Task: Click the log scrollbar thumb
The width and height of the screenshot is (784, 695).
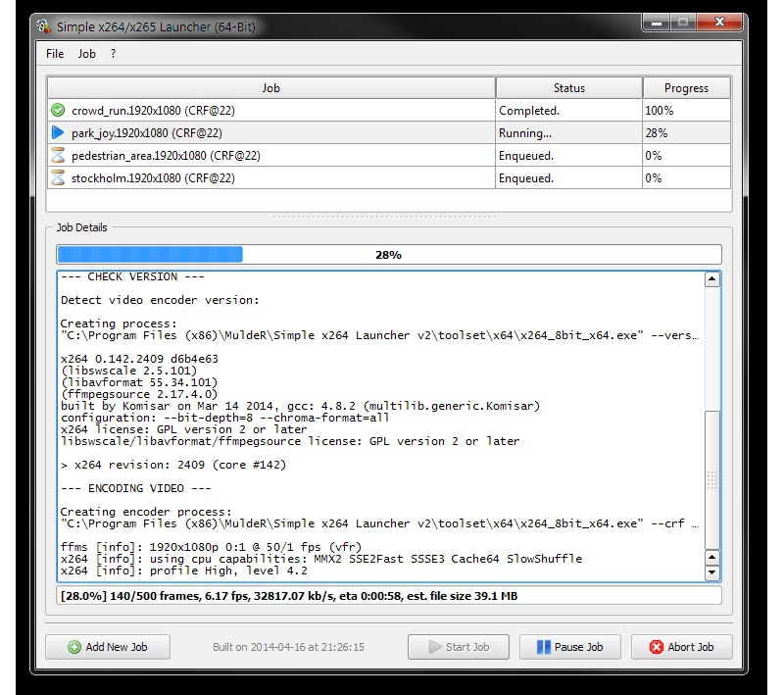Action: click(712, 480)
